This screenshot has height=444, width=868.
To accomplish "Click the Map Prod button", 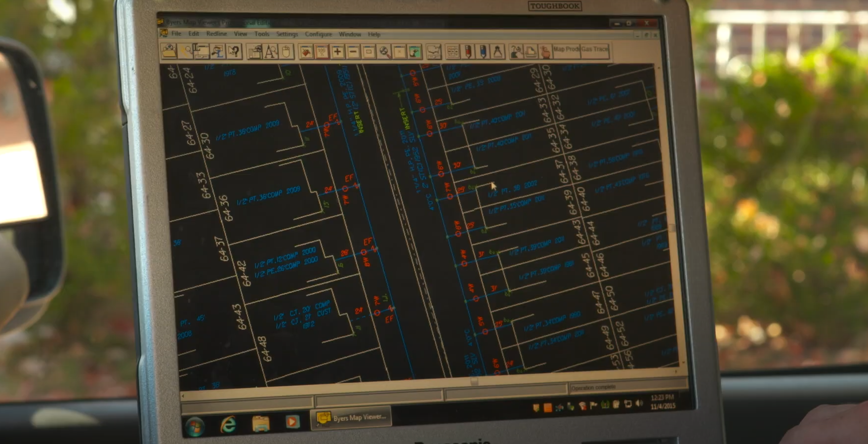I will [566, 49].
